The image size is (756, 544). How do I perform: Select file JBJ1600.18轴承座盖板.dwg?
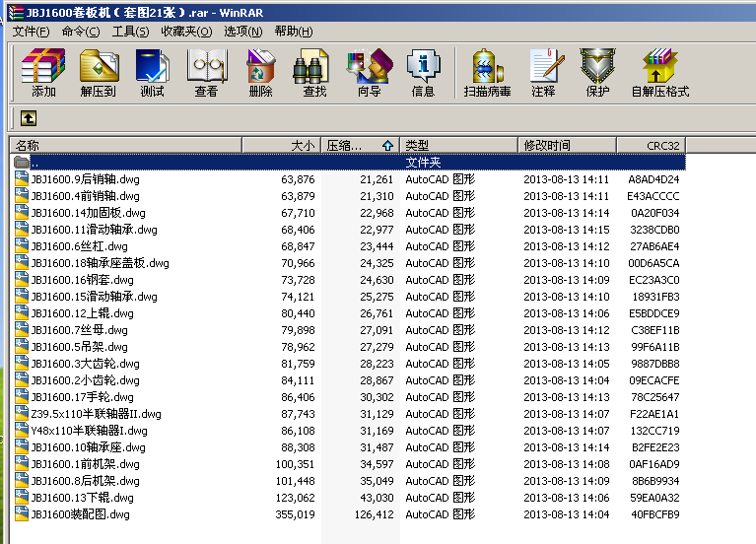[x=101, y=263]
